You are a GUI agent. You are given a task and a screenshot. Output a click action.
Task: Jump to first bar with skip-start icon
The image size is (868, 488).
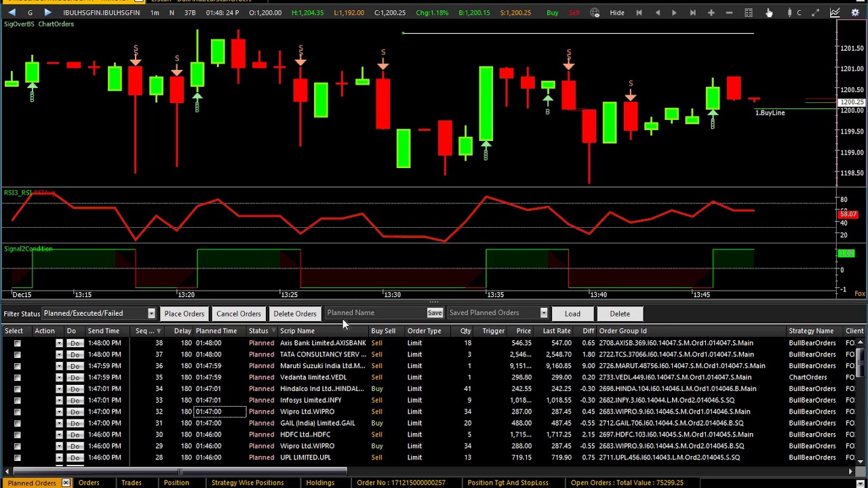pos(639,13)
